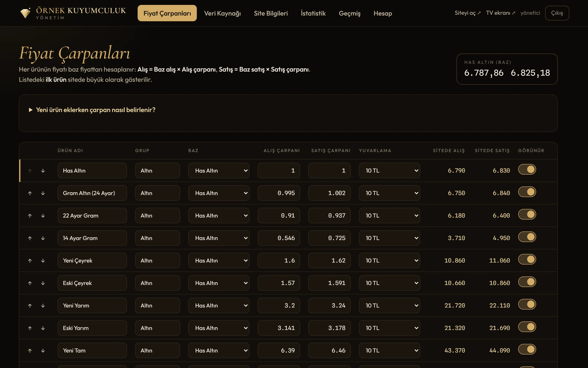The image size is (588, 368).
Task: Move Gram Altın (24 Ayar) up
Action: click(x=30, y=193)
